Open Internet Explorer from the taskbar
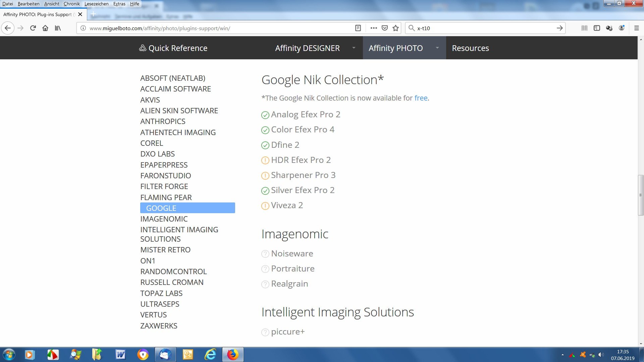The image size is (644, 362). (x=210, y=355)
